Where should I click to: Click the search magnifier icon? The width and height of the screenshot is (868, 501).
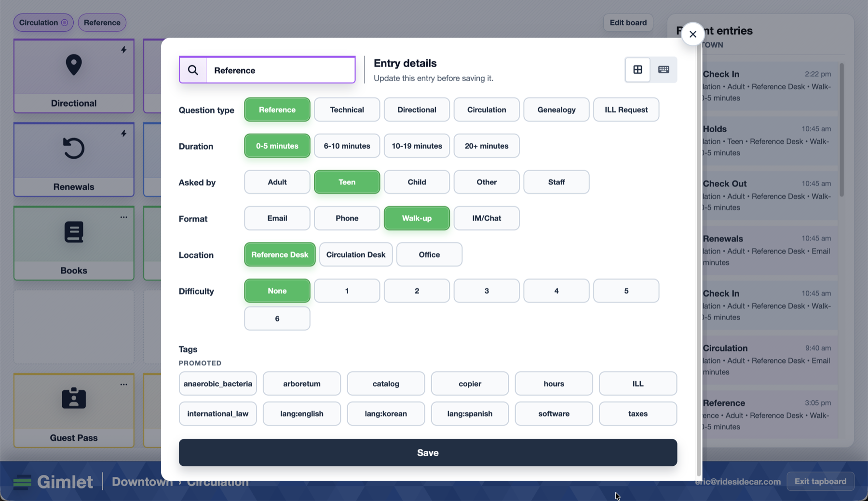(x=193, y=70)
